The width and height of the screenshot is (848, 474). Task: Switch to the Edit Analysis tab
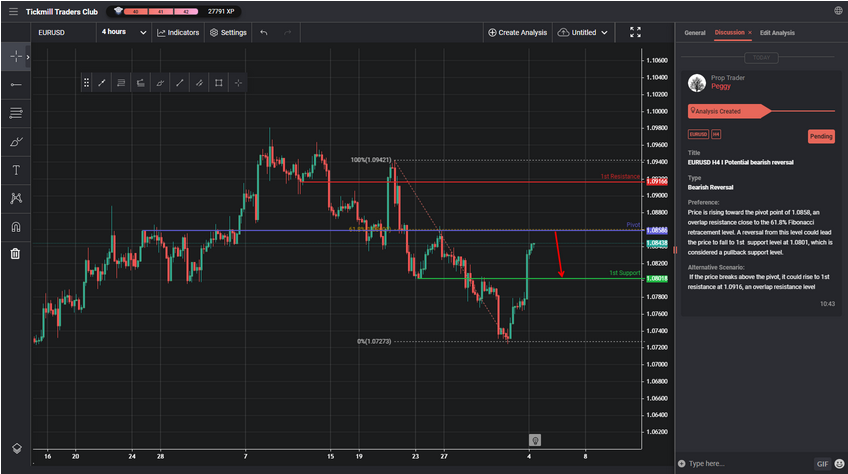click(777, 33)
